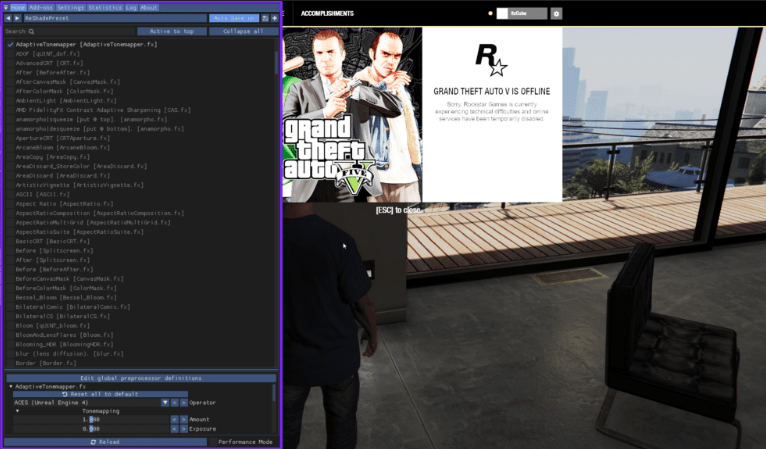
Task: Click the add new preset plus icon
Action: 274,18
